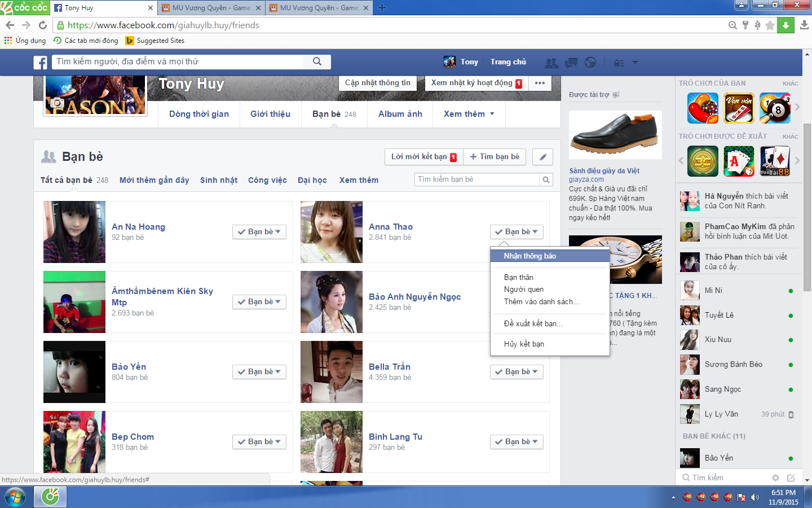Open the friend requests icon in top bar
Screen dimensions: 812x508
[551, 63]
